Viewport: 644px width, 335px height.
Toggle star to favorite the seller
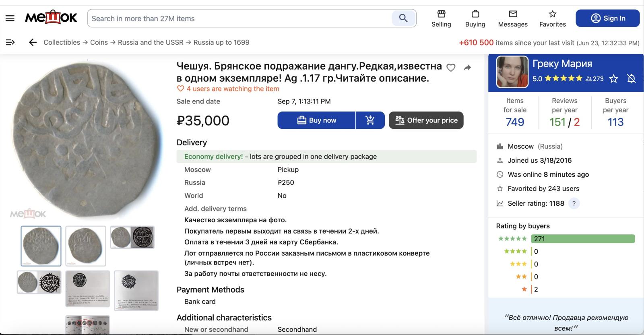(x=613, y=79)
